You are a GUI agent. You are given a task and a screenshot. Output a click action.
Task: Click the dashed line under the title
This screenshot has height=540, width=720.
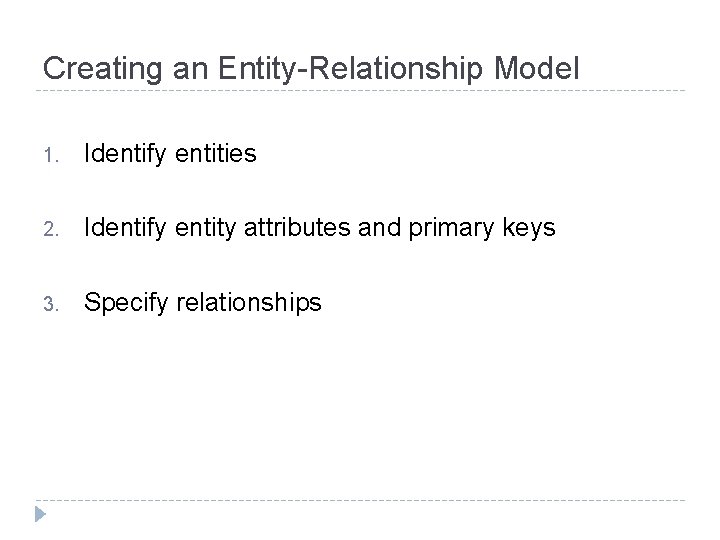click(360, 91)
